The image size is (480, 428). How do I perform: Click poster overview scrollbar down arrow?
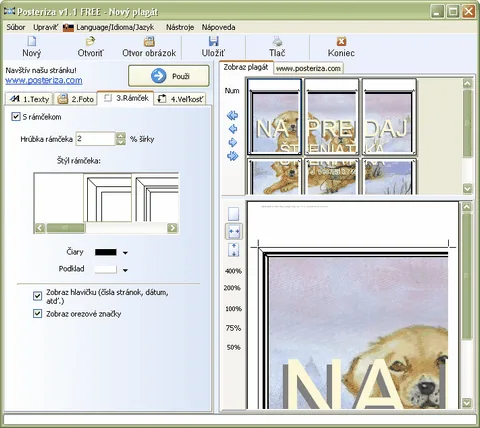coord(468,189)
